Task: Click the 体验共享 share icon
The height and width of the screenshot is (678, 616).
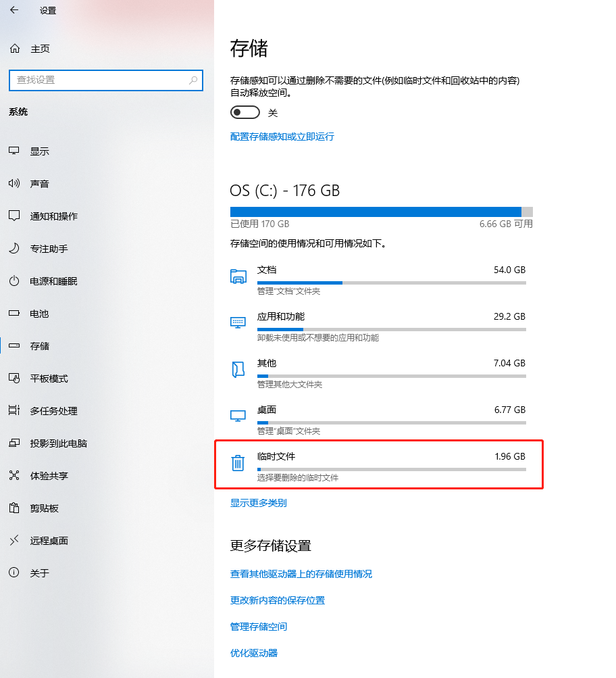Action: pyautogui.click(x=14, y=475)
